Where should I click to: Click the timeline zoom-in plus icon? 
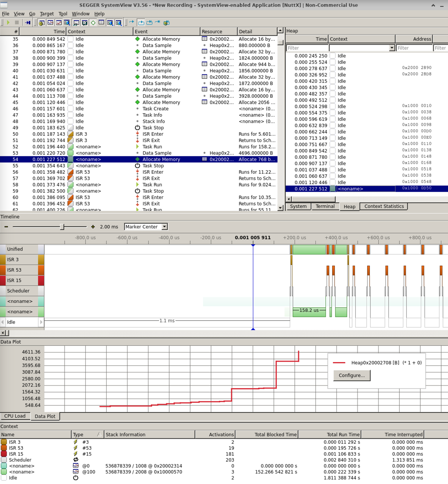(x=93, y=227)
